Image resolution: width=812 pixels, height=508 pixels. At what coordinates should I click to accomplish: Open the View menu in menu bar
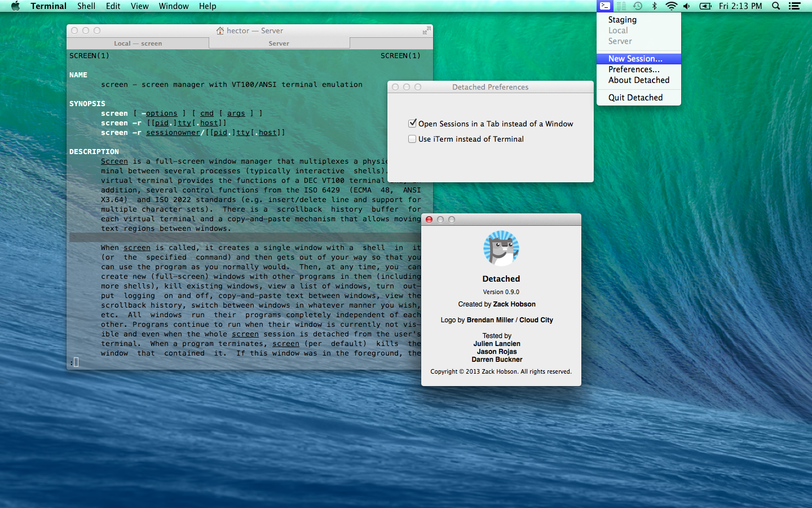[139, 6]
